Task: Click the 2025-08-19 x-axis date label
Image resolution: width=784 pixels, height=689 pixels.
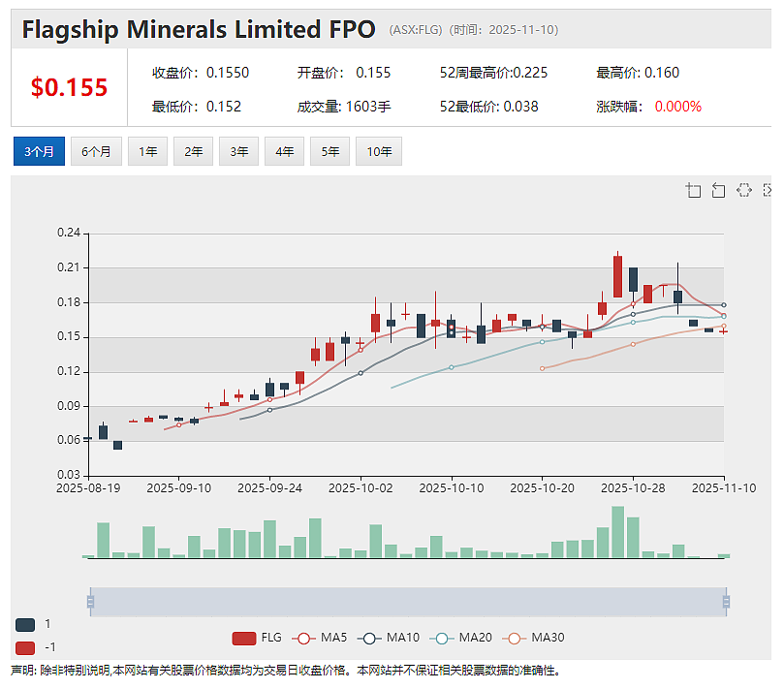Action: pyautogui.click(x=88, y=488)
